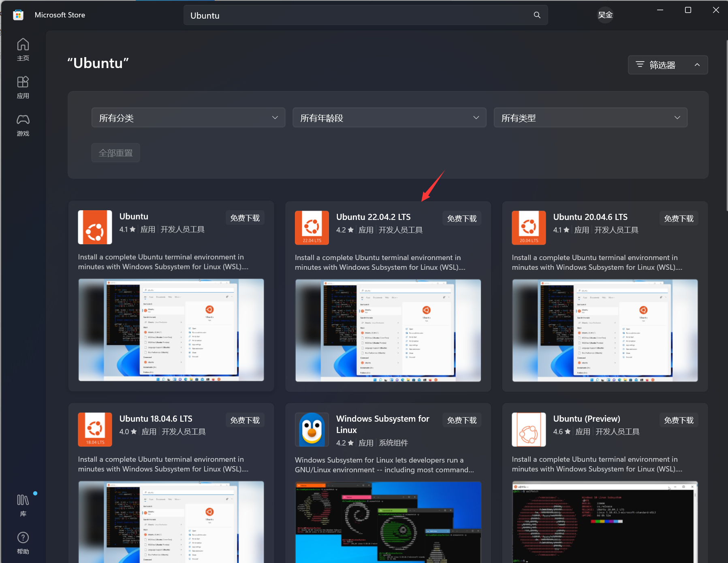Minimize the Microsoft Store window

660,10
